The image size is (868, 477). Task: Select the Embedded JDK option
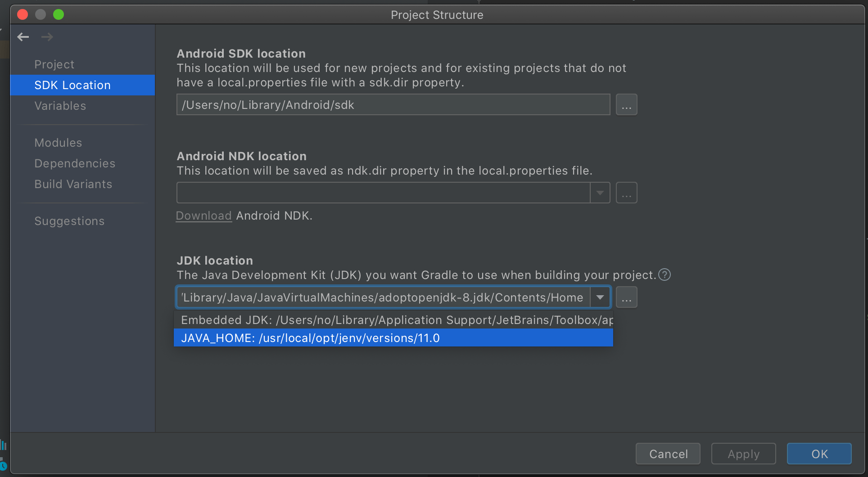coord(310,320)
